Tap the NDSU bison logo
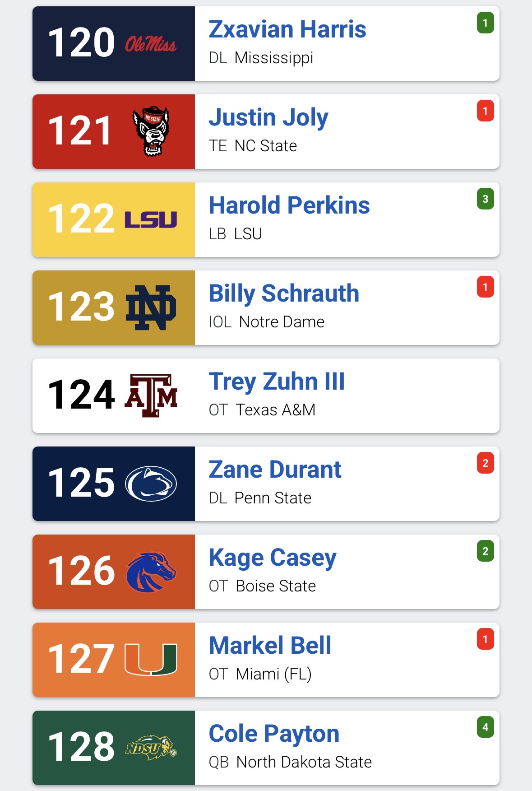This screenshot has width=532, height=791. (151, 748)
